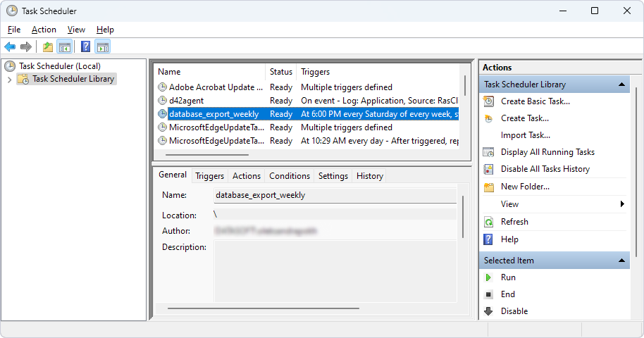The width and height of the screenshot is (644, 338).
Task: Click the database_export_weekly task clock icon
Action: tap(163, 114)
